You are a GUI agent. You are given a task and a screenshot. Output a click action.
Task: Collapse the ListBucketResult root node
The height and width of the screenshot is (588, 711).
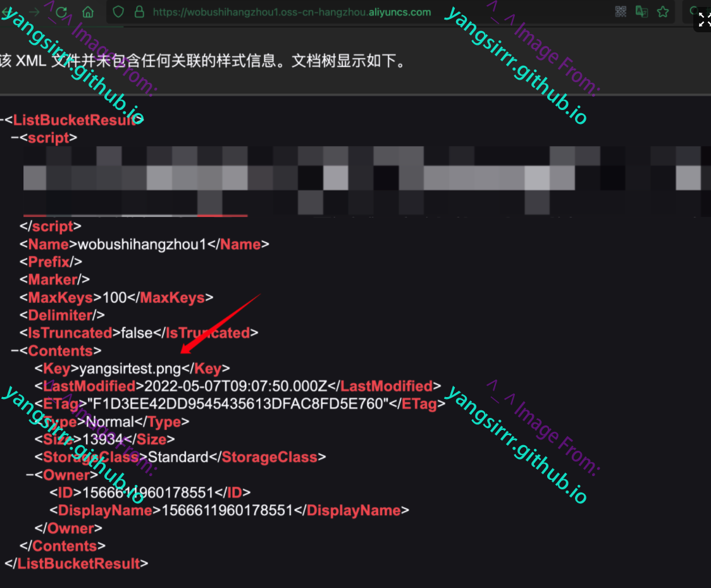1,120
